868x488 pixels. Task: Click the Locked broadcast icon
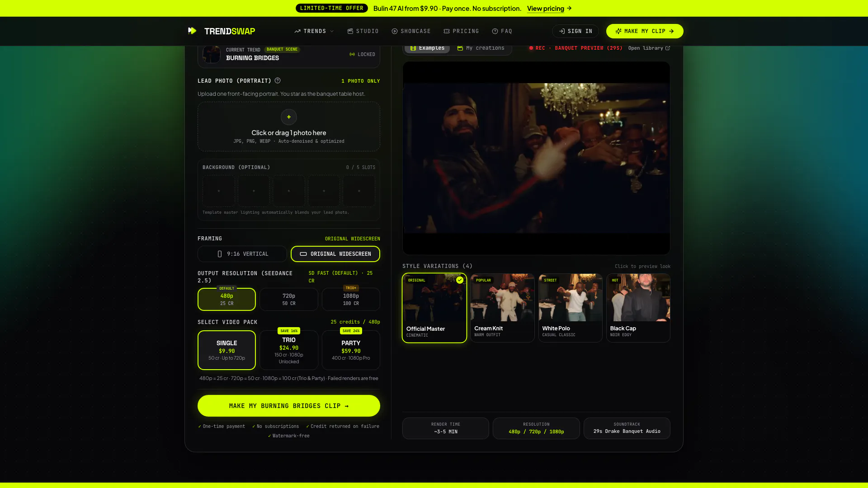[352, 54]
